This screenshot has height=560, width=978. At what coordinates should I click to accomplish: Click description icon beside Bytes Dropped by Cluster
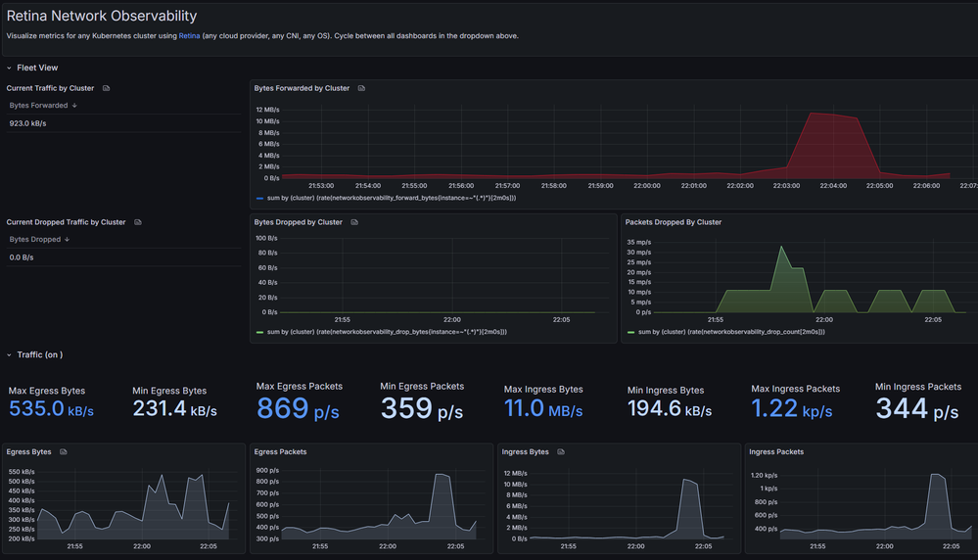354,222
